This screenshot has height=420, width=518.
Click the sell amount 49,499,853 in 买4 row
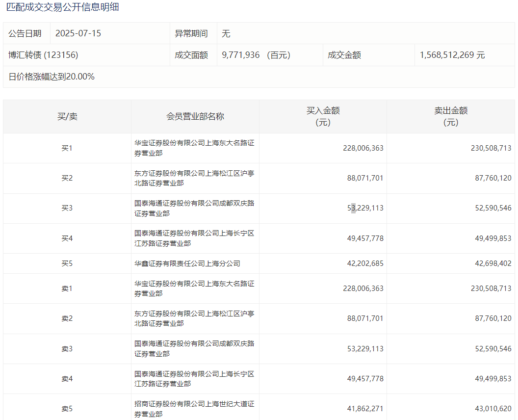click(x=491, y=238)
